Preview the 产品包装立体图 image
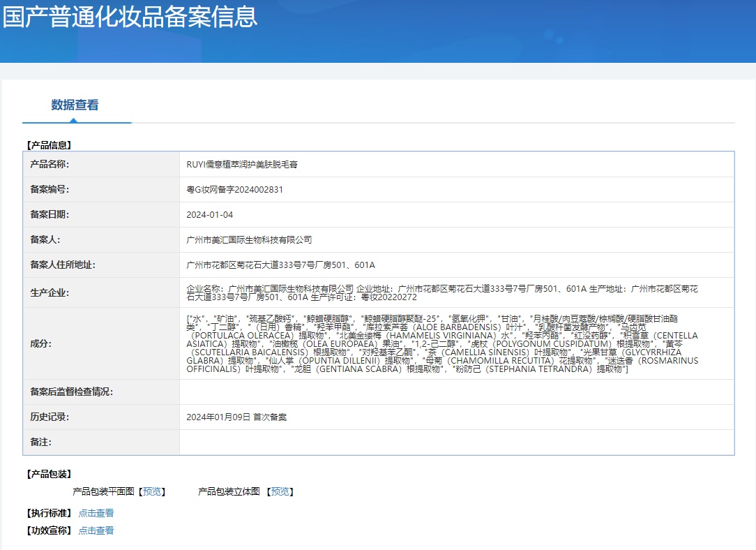Image resolution: width=756 pixels, height=550 pixels. tap(280, 491)
